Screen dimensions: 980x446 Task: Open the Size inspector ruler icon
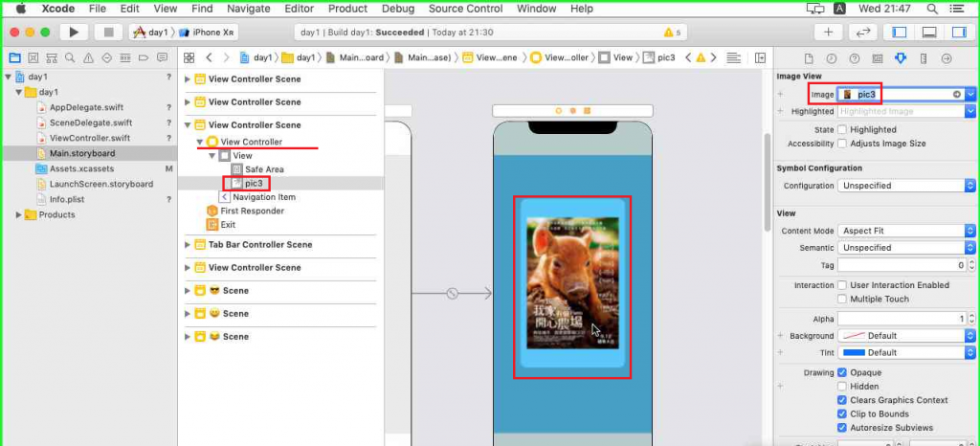click(x=924, y=58)
